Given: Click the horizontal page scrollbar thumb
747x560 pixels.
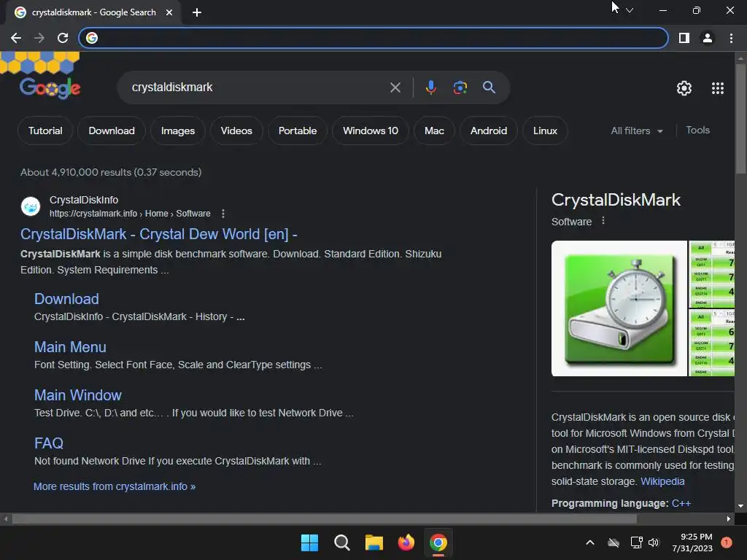Looking at the screenshot, I should pyautogui.click(x=325, y=519).
